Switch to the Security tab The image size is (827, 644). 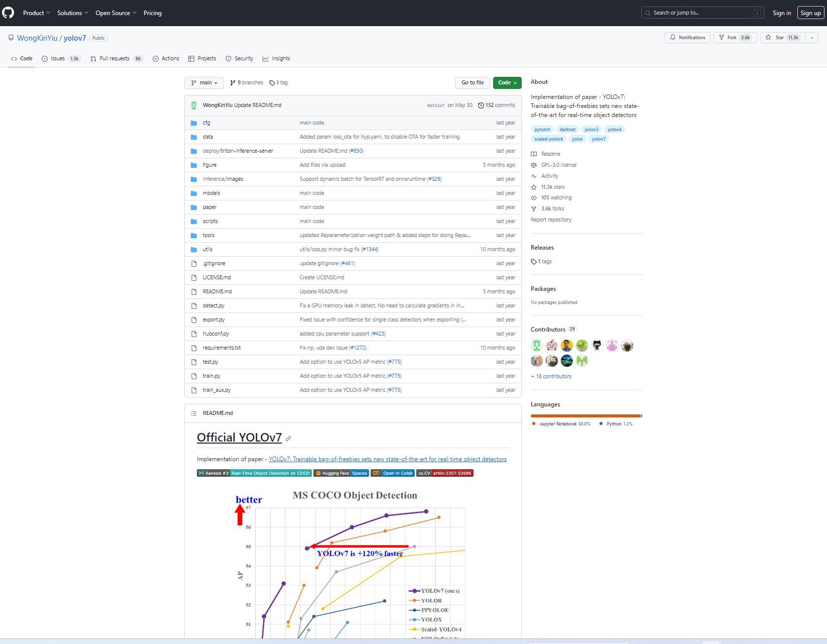click(239, 59)
